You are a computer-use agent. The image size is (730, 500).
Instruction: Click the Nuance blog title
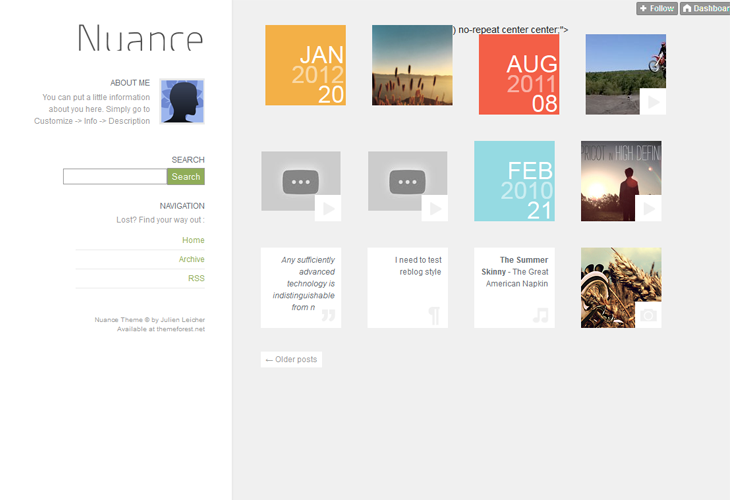pos(140,38)
